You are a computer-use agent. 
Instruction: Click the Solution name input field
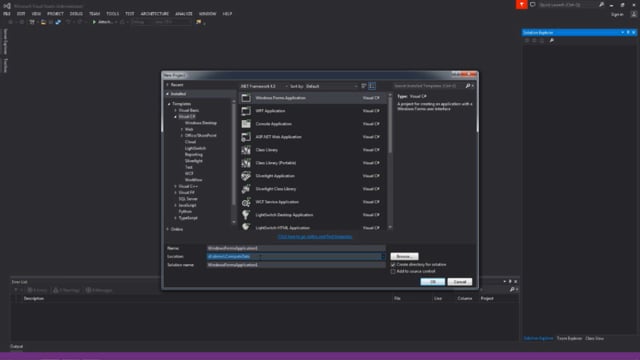(296, 265)
